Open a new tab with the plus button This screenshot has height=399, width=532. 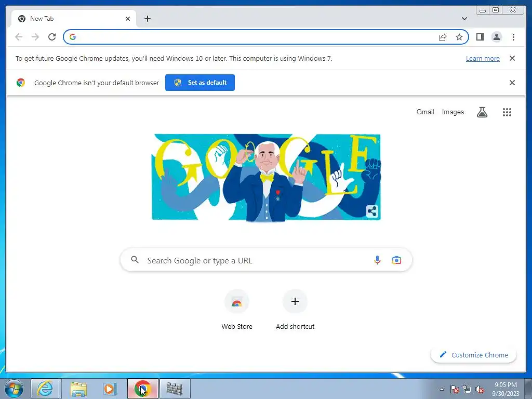(x=147, y=19)
